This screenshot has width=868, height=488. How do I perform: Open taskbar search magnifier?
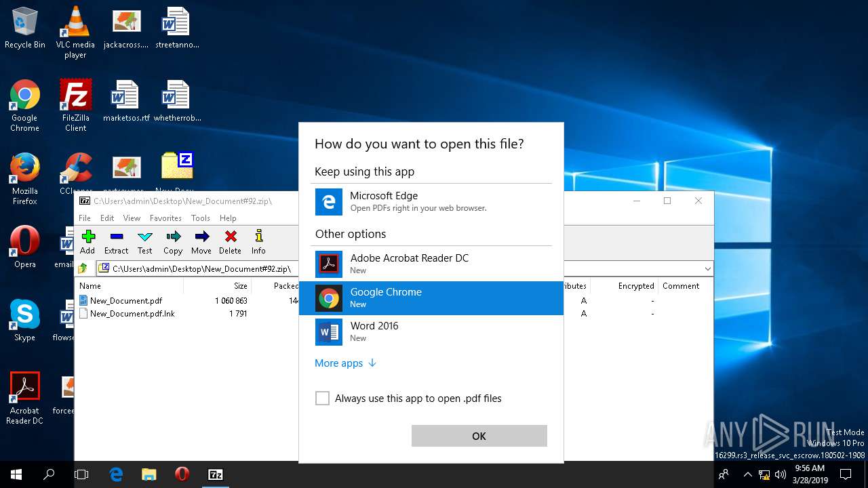(49, 474)
